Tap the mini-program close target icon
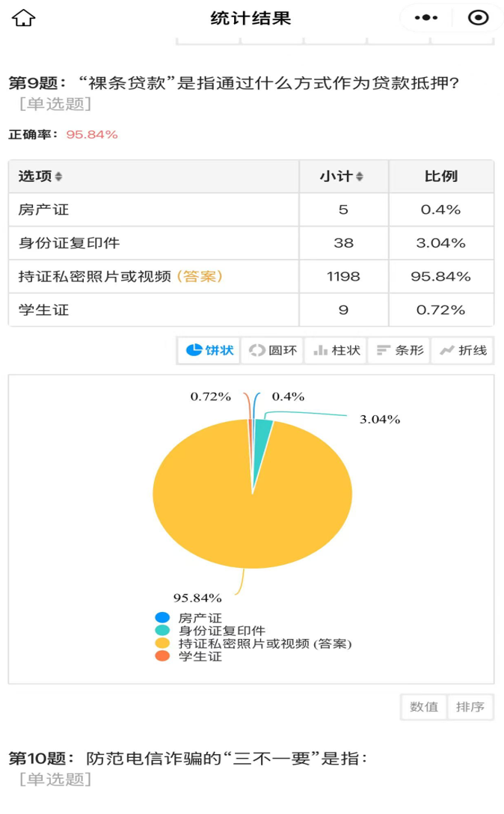This screenshot has height=814, width=504. pyautogui.click(x=478, y=18)
